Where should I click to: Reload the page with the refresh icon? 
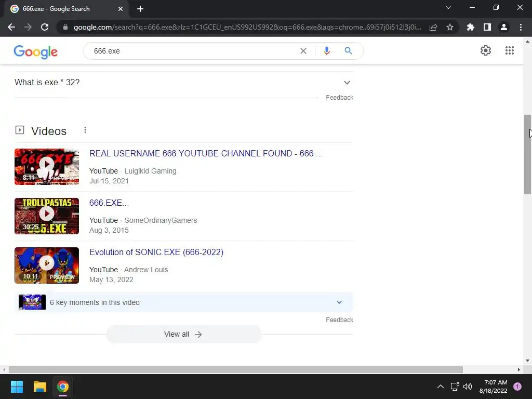45,27
